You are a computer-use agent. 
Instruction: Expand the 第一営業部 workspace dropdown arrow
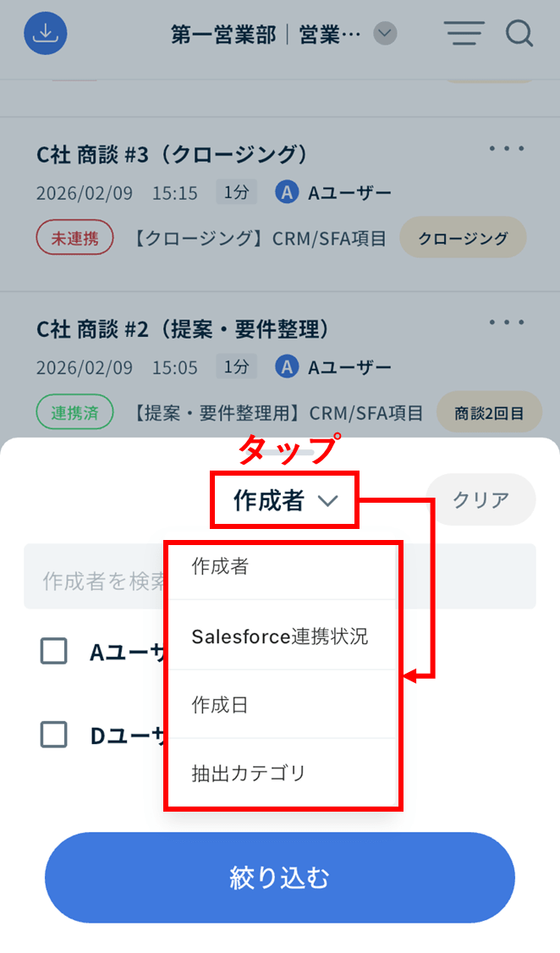pos(385,34)
